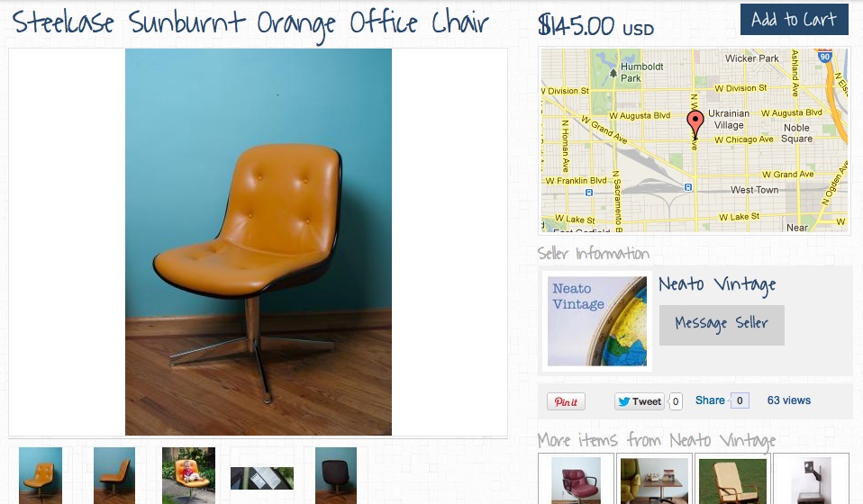Screen dimensions: 863x504
Task: Select the chair side-view thumbnail
Action: pos(114,475)
